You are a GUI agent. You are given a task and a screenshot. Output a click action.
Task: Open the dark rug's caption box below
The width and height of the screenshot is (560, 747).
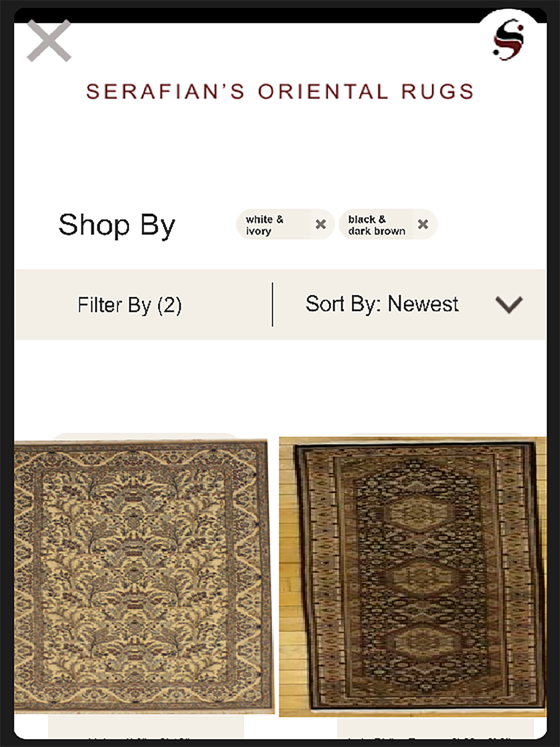(x=435, y=728)
